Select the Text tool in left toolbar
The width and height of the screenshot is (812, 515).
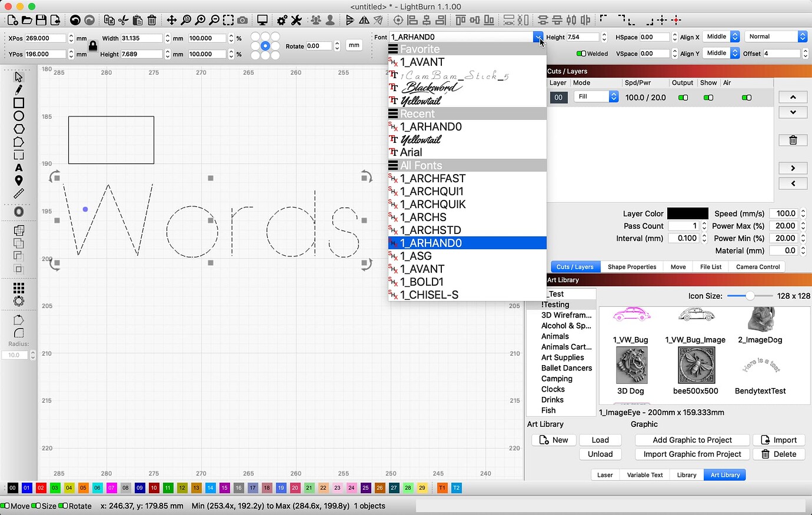18,168
